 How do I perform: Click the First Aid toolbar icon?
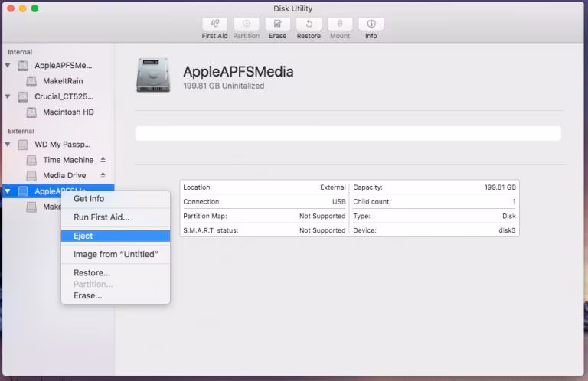coord(214,24)
